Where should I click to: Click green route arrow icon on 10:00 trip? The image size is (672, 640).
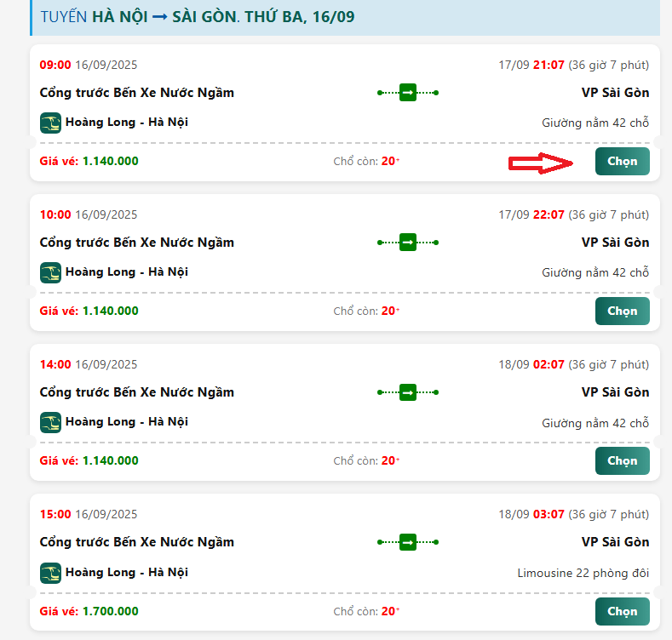(408, 243)
